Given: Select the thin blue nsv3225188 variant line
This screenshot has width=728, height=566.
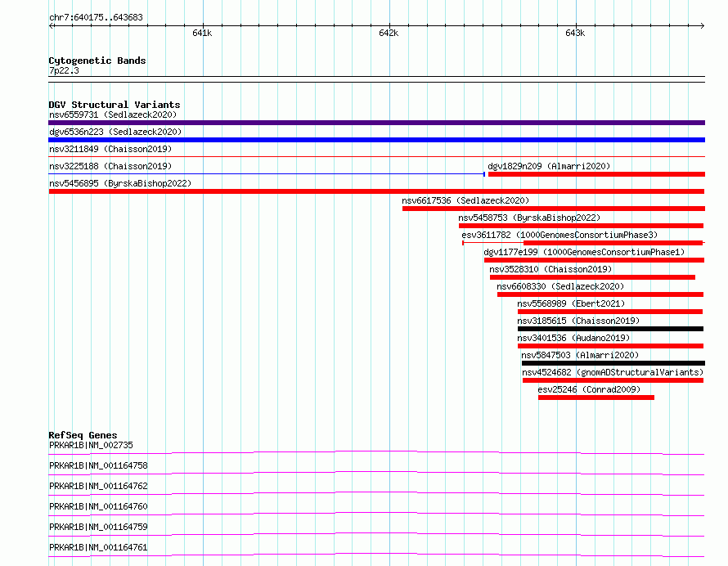Looking at the screenshot, I should [x=267, y=174].
